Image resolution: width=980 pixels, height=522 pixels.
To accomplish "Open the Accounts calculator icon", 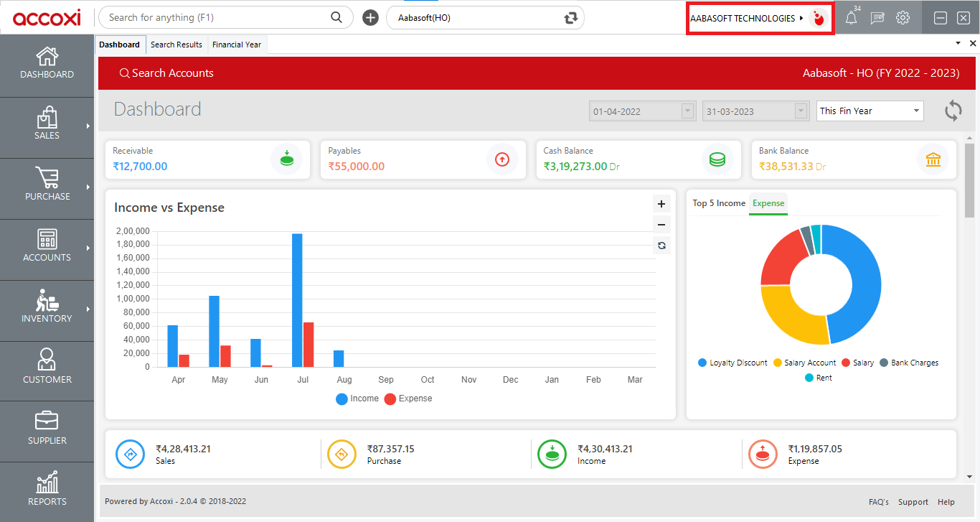I will pyautogui.click(x=47, y=239).
